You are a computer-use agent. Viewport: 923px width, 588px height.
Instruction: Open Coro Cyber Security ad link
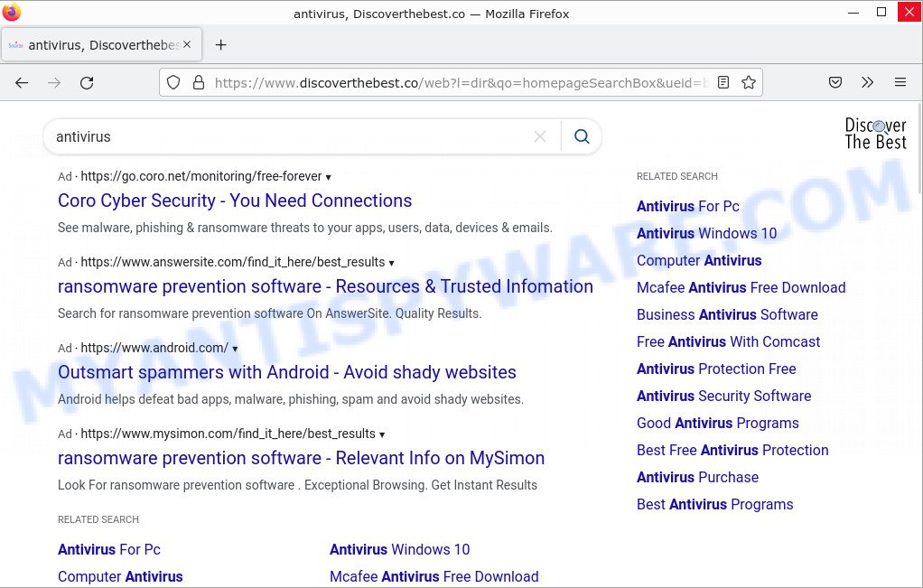[235, 201]
